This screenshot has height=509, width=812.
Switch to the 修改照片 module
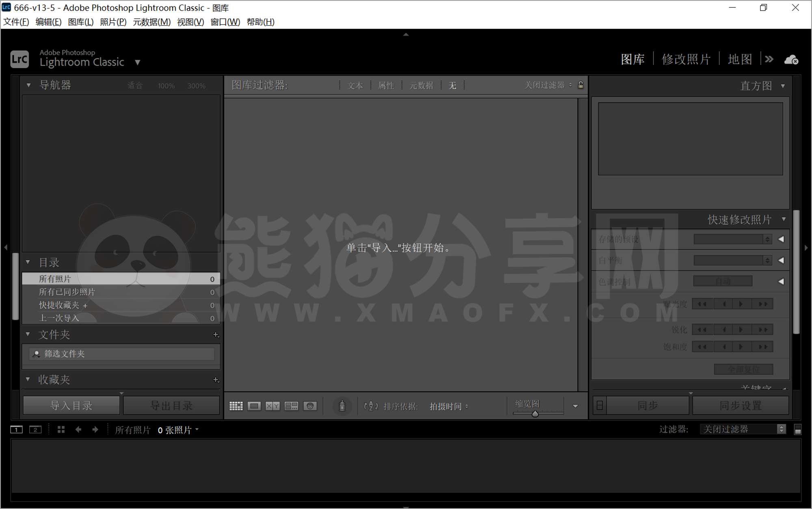click(686, 59)
